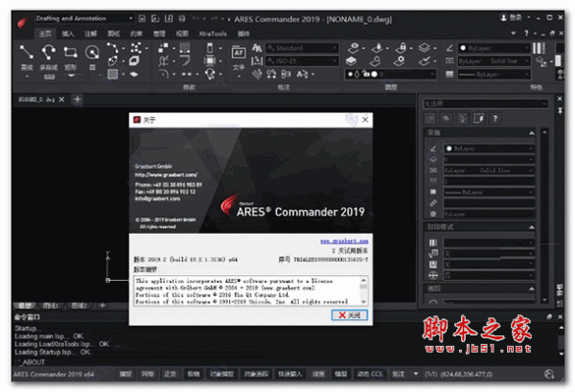Click the globe icon in status bar corner
This screenshot has width=575, height=392.
tap(549, 374)
